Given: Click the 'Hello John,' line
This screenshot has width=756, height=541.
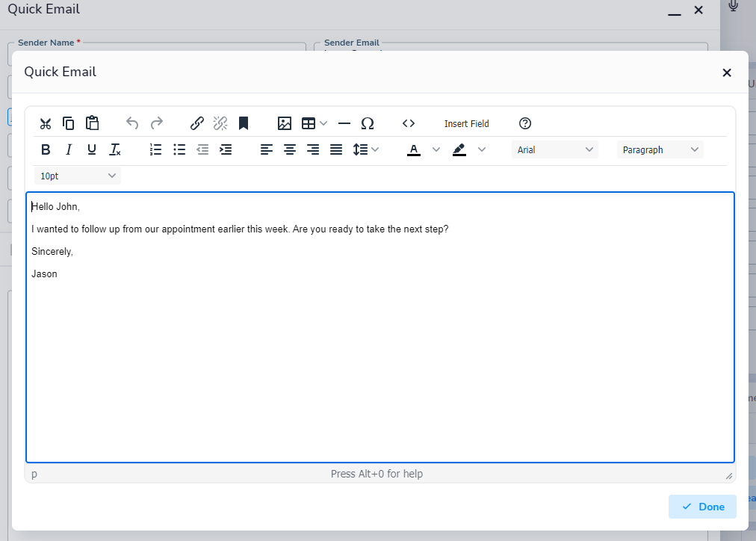Looking at the screenshot, I should tap(55, 206).
